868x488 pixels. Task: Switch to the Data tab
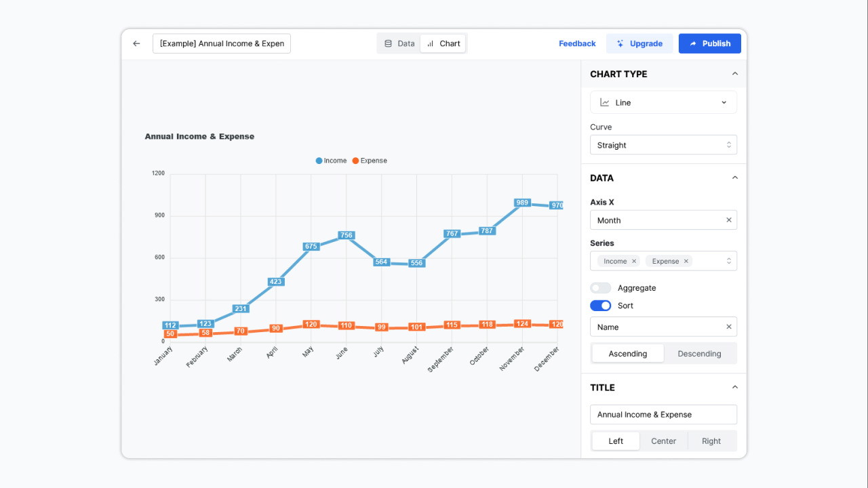399,43
